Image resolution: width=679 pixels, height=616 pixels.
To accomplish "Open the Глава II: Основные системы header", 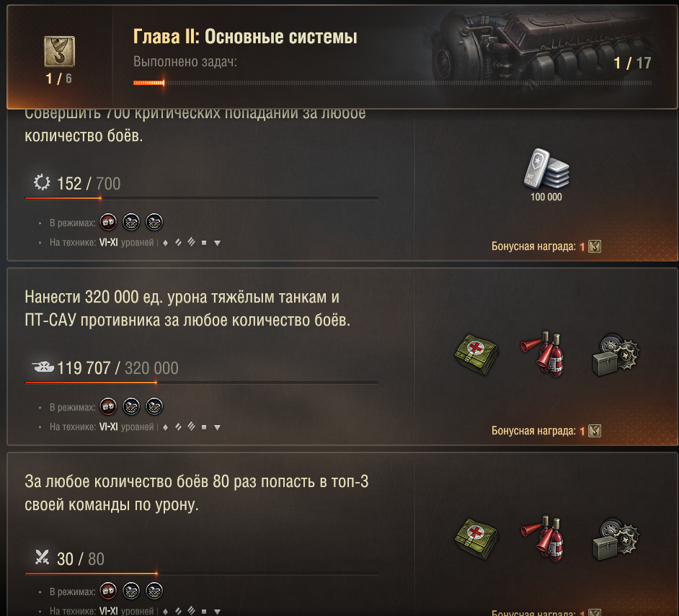I will click(245, 36).
